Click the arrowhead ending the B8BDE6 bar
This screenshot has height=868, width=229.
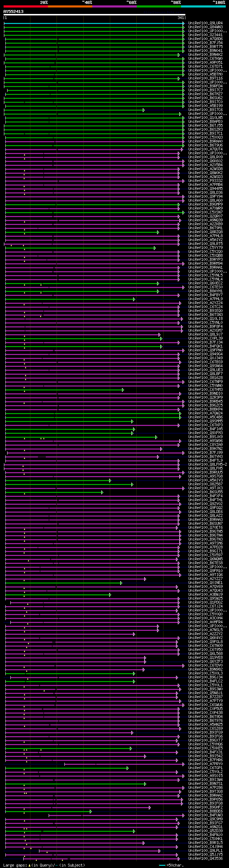click(x=91, y=811)
